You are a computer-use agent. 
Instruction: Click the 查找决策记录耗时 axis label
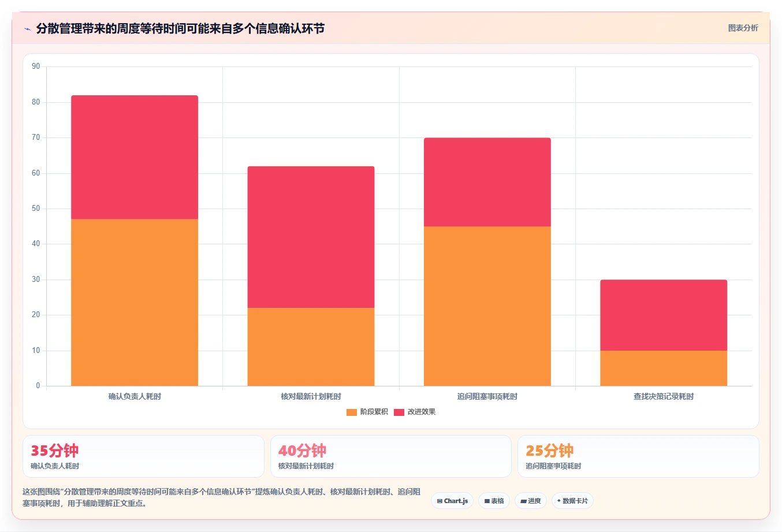(664, 396)
